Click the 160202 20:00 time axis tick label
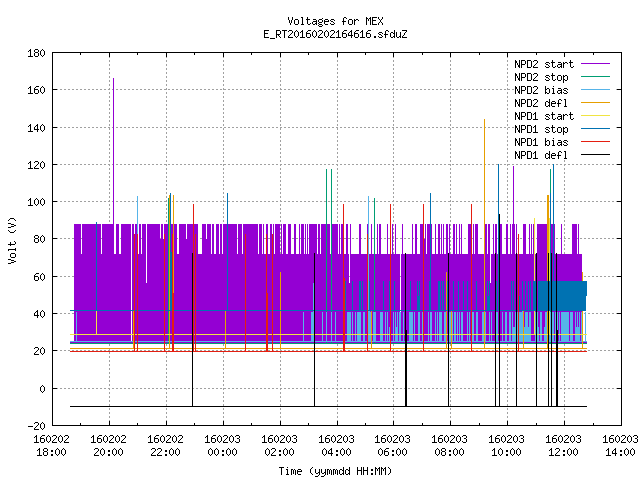 [109, 446]
